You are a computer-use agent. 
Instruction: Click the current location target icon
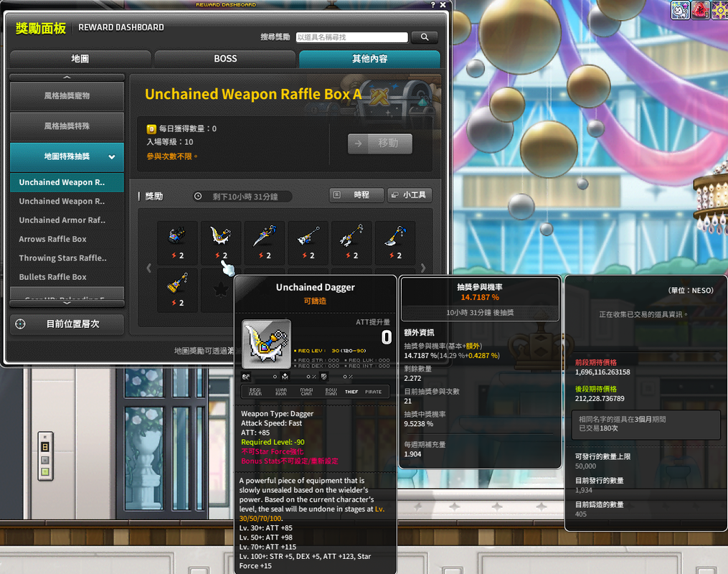[x=20, y=324]
